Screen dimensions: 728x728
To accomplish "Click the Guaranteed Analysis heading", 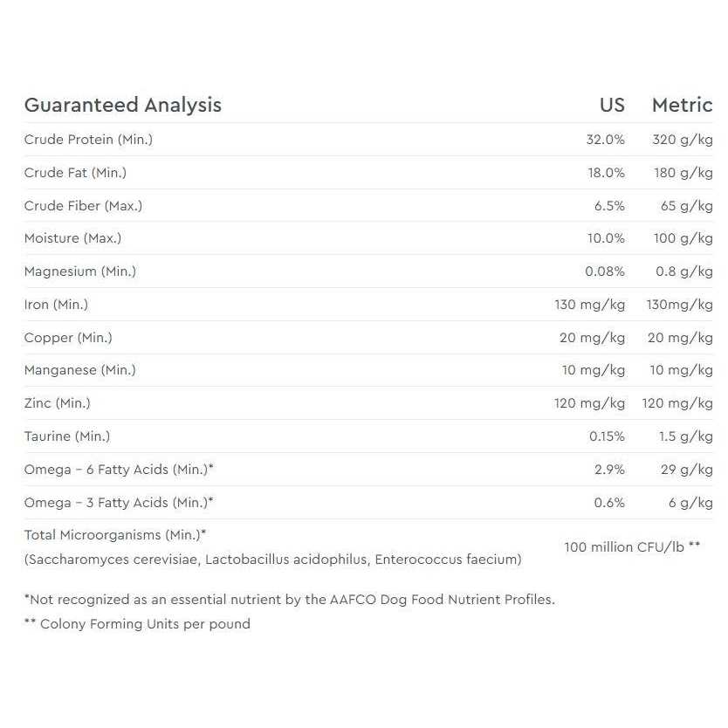I will coord(122,106).
